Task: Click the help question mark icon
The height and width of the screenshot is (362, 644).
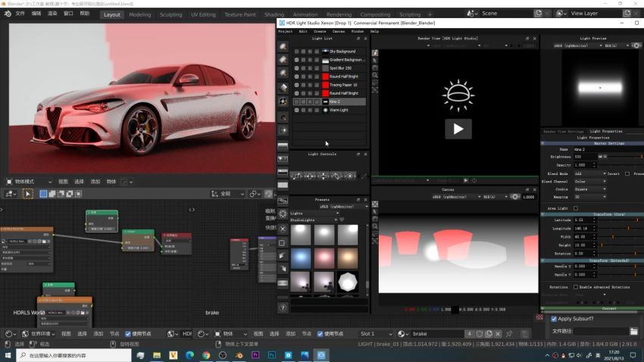Action: [283, 307]
